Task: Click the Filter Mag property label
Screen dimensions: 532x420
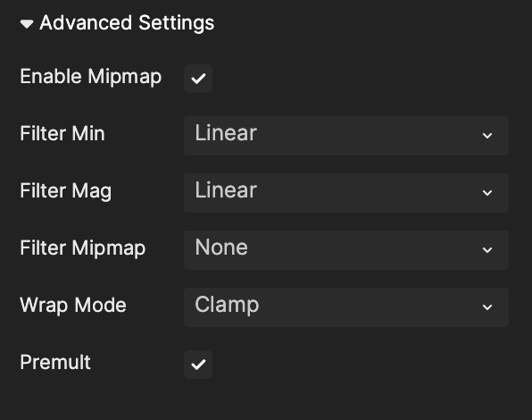Action: 66,191
